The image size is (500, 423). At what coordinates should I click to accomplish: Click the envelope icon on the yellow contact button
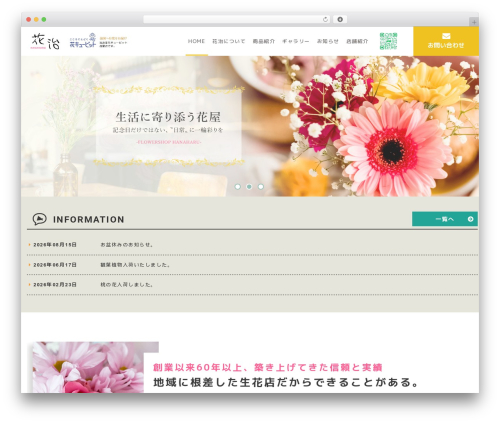pos(446,36)
